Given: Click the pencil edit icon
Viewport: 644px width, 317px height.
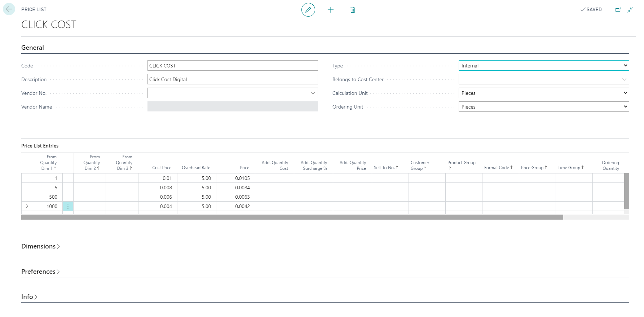Looking at the screenshot, I should pyautogui.click(x=308, y=10).
